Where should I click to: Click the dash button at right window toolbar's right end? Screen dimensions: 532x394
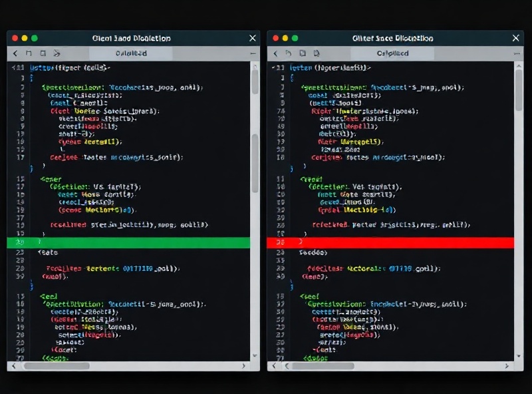click(517, 54)
